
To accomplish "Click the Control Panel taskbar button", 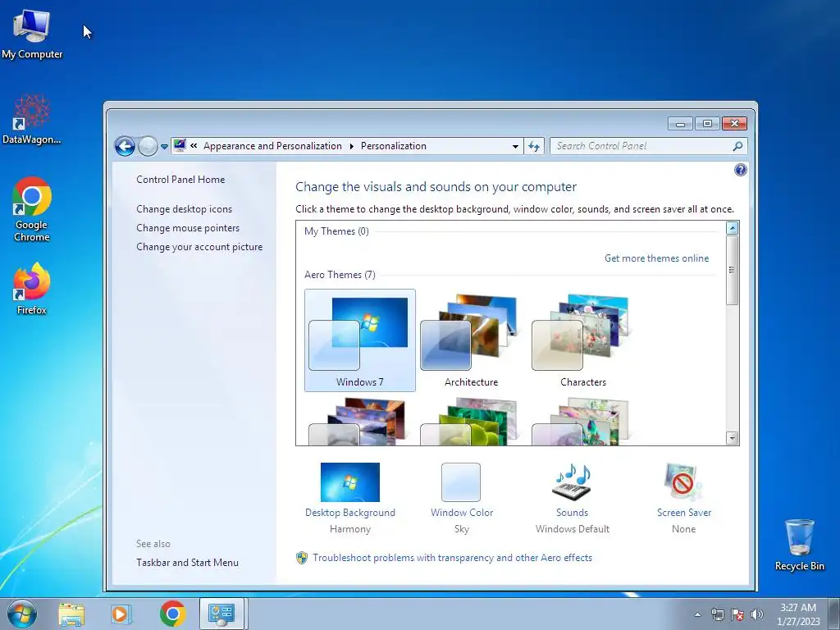I will [221, 614].
